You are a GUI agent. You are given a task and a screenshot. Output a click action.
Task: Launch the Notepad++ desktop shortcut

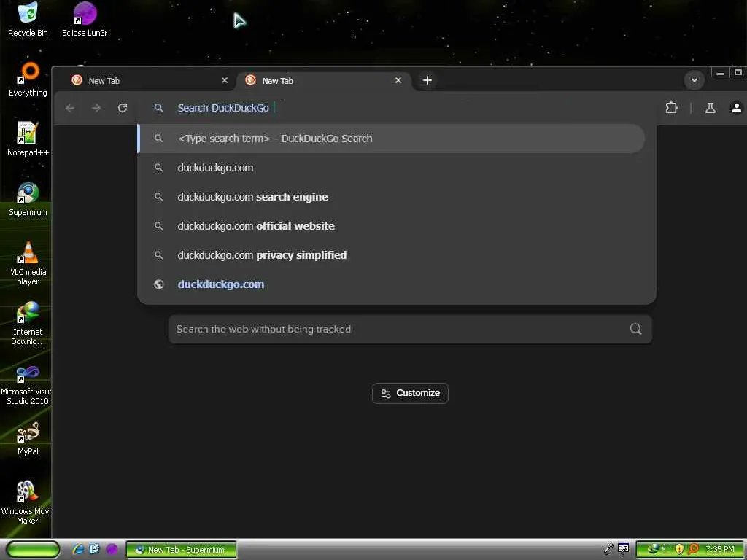click(x=28, y=139)
